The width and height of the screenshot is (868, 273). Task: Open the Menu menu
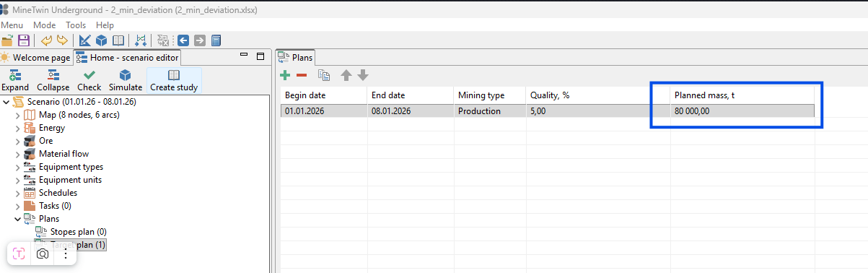click(x=12, y=25)
